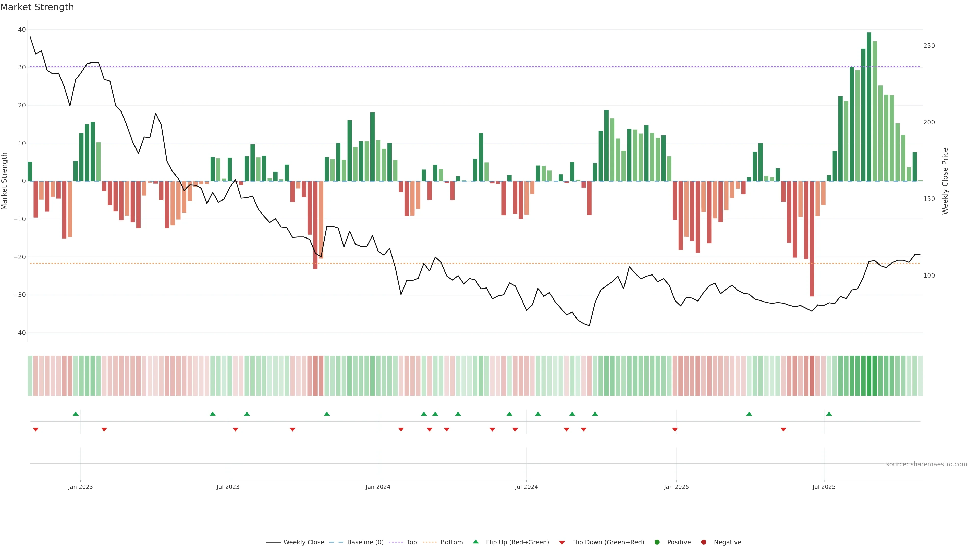
Task: Click the Weekly Close Price axis title
Action: point(945,181)
